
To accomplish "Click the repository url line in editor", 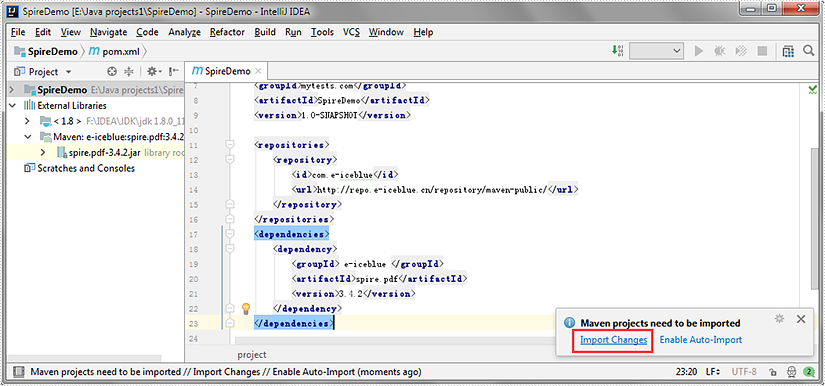I will 435,189.
